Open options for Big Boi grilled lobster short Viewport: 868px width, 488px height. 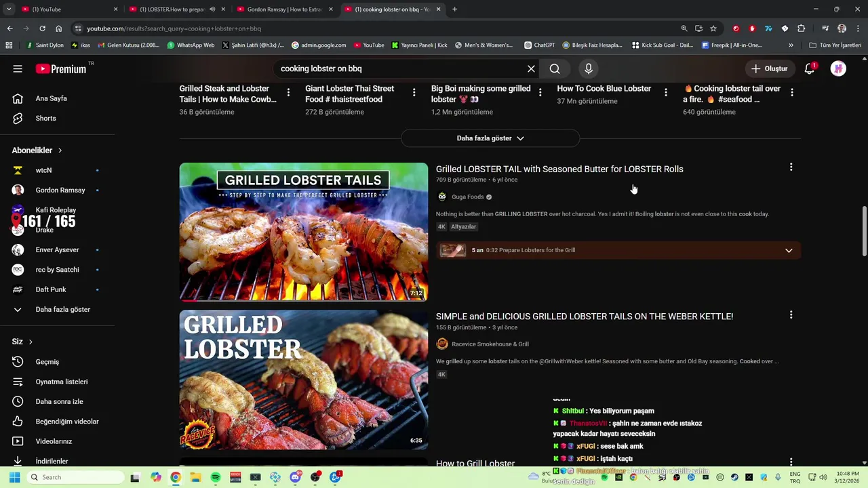coord(540,93)
